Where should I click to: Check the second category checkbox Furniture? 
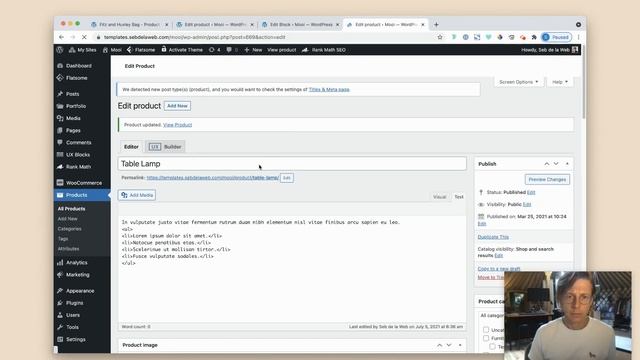click(486, 338)
